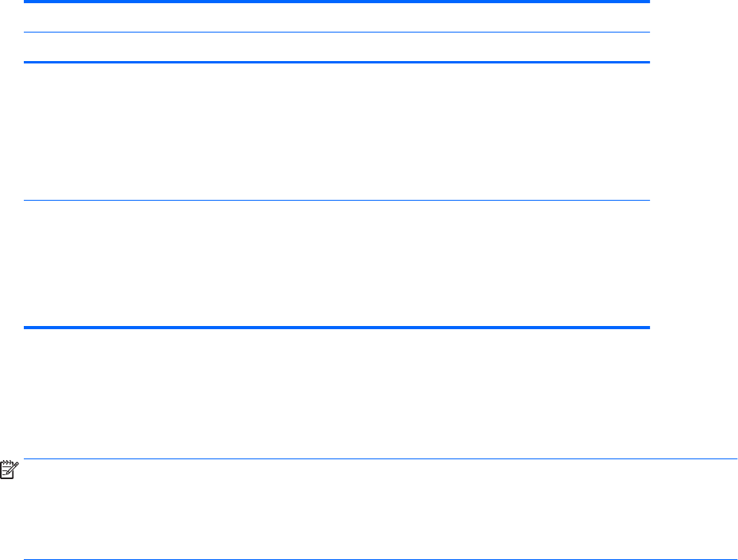Click the thin divider between large rows
The width and height of the screenshot is (738, 560).
(336, 200)
